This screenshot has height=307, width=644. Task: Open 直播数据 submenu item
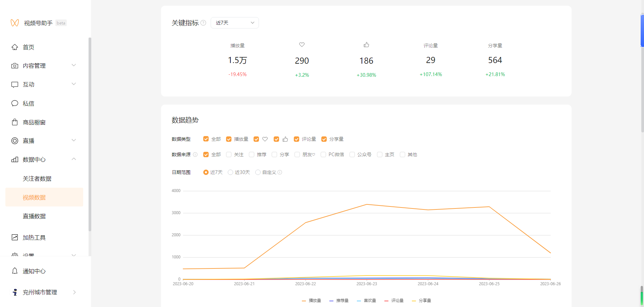point(34,216)
